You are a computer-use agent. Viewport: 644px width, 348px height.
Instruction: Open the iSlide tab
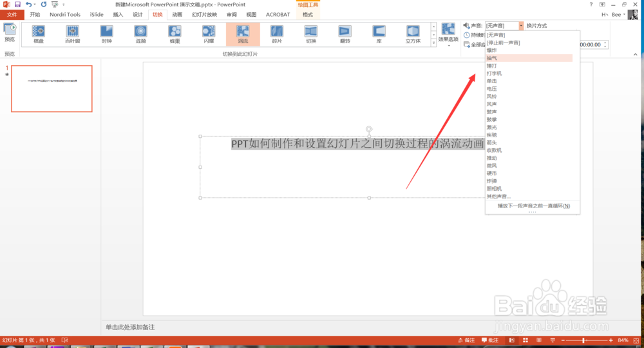[x=97, y=14]
